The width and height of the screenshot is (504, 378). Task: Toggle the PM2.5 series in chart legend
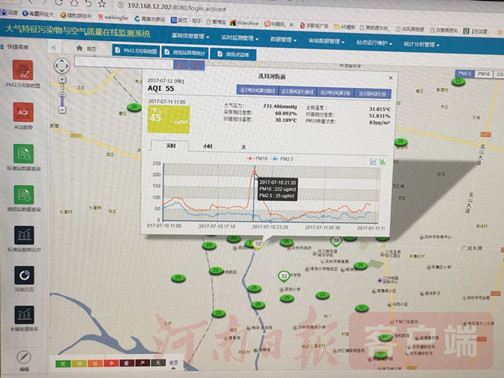(x=283, y=159)
